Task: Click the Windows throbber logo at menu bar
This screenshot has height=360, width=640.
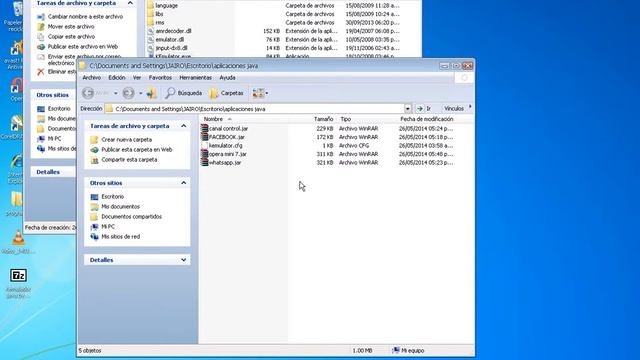Action: click(464, 78)
